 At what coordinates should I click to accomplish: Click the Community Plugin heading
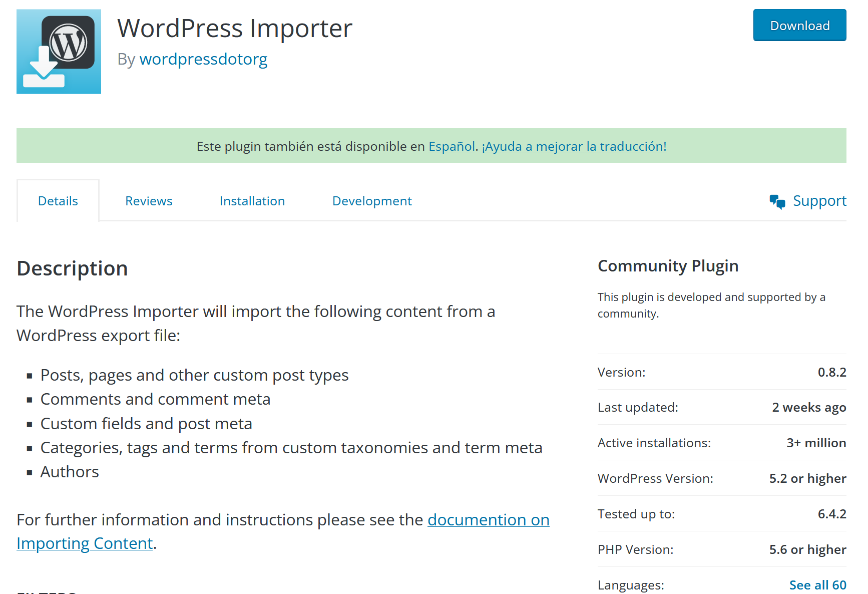coord(668,266)
